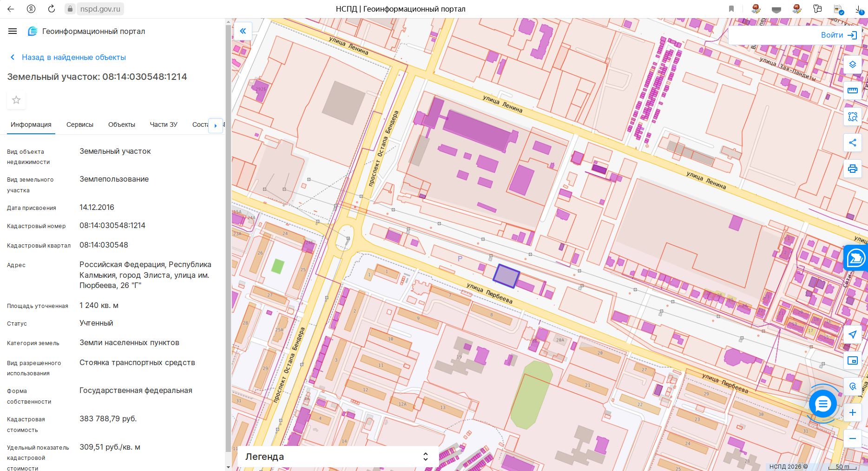The width and height of the screenshot is (868, 471).
Task: Center map on my location arrow
Action: [852, 334]
